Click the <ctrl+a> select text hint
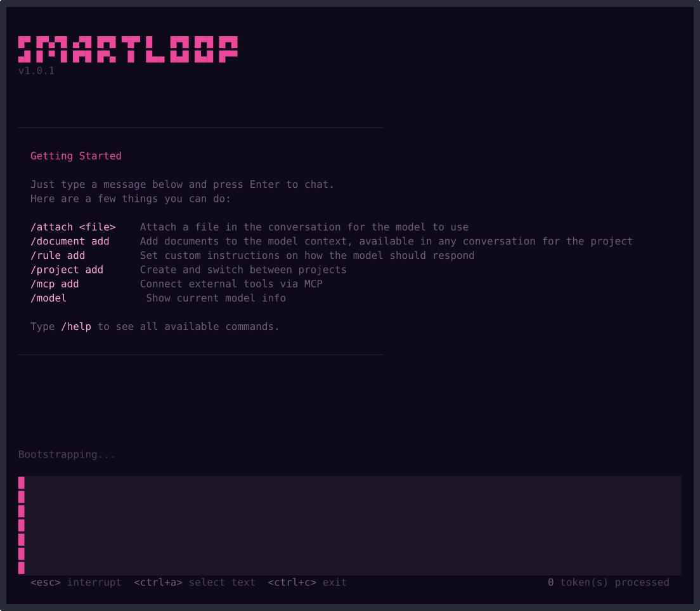Viewport: 700px width, 611px height. point(195,582)
